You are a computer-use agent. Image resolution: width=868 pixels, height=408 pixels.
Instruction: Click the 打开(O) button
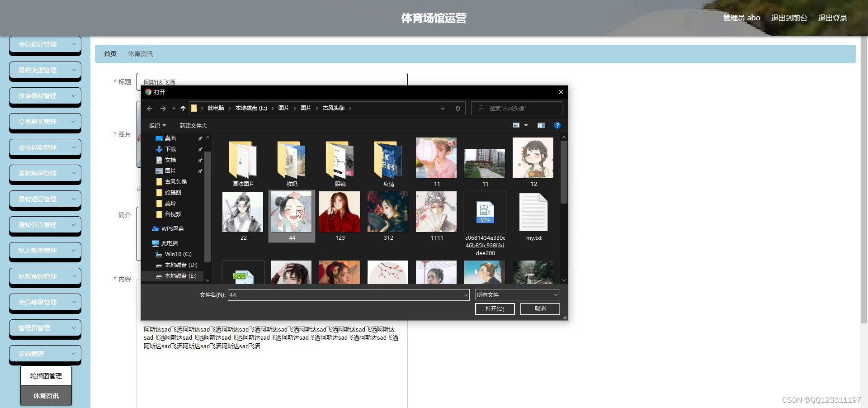[x=495, y=309]
